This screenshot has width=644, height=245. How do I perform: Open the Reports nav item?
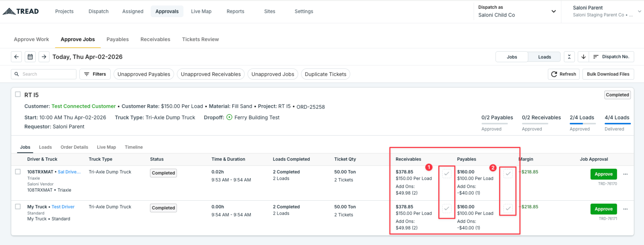(235, 11)
